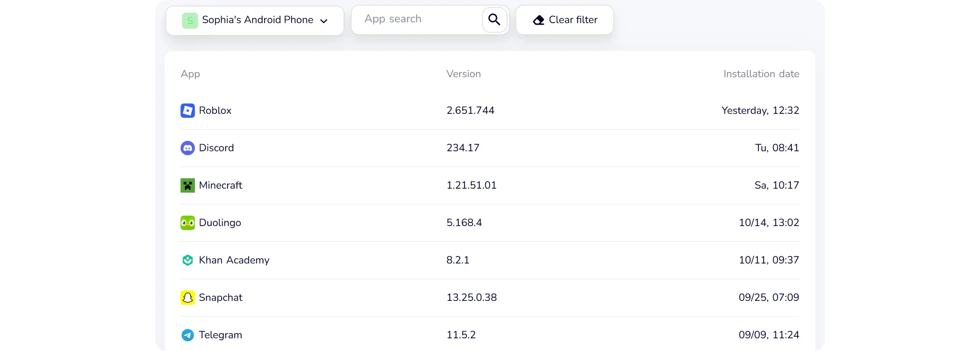Image resolution: width=980 pixels, height=351 pixels.
Task: Click install date 10/11, 09:37
Action: 769,260
